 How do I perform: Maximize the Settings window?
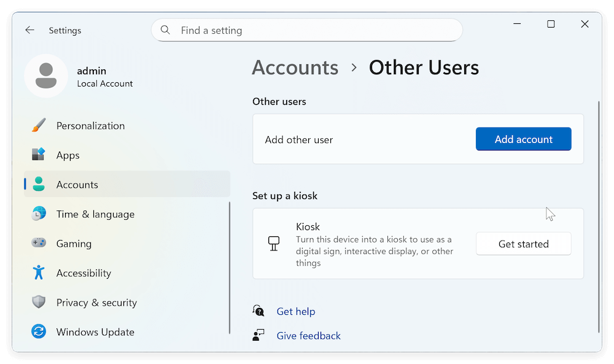(x=551, y=24)
